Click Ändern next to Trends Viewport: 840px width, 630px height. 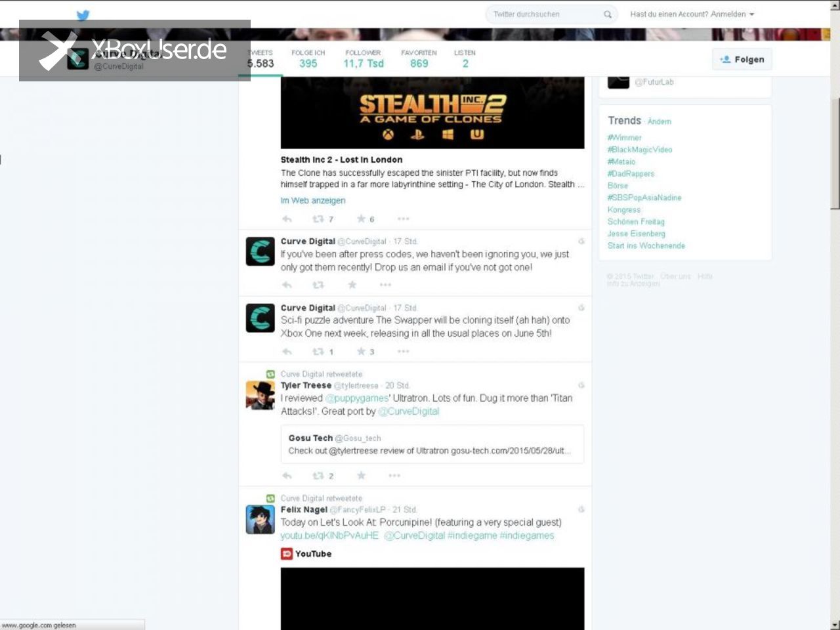(x=660, y=121)
